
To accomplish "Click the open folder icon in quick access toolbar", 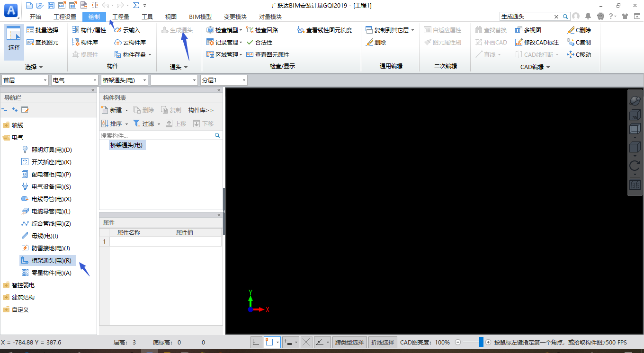I will (x=40, y=5).
